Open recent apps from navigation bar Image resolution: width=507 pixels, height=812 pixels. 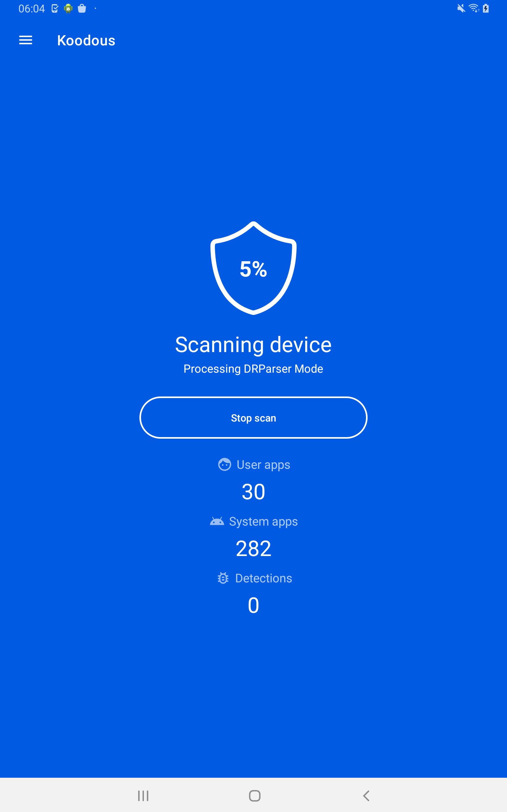tap(143, 796)
